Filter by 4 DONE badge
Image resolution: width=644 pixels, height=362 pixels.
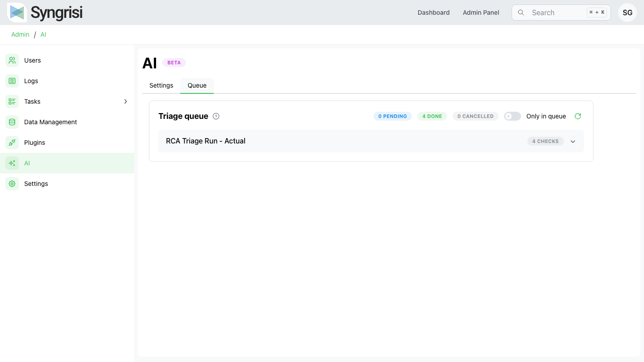coord(432,116)
